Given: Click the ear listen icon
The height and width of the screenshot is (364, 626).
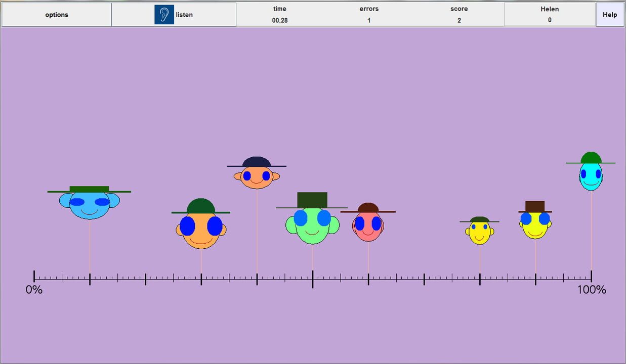Looking at the screenshot, I should pos(164,15).
